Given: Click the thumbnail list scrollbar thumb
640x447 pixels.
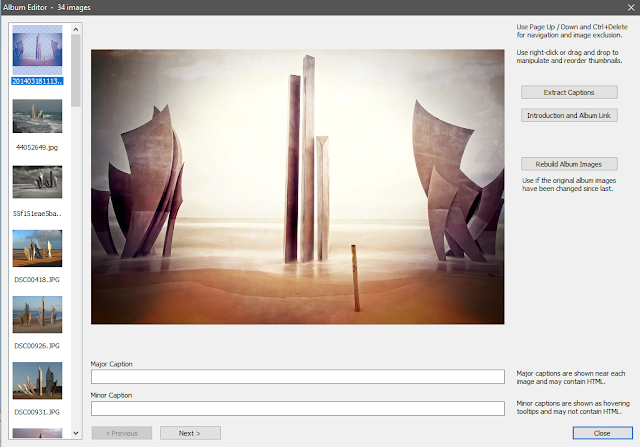Looking at the screenshot, I should [x=76, y=70].
